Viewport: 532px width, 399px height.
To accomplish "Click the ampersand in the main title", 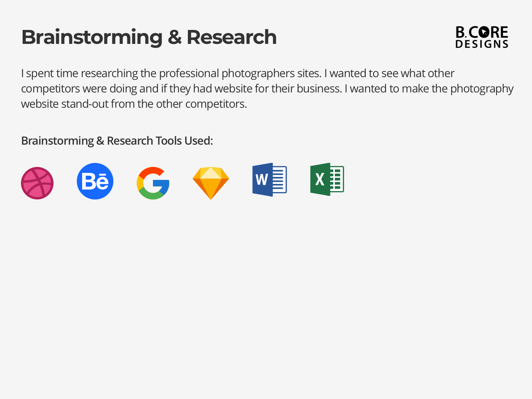I will click(x=175, y=37).
